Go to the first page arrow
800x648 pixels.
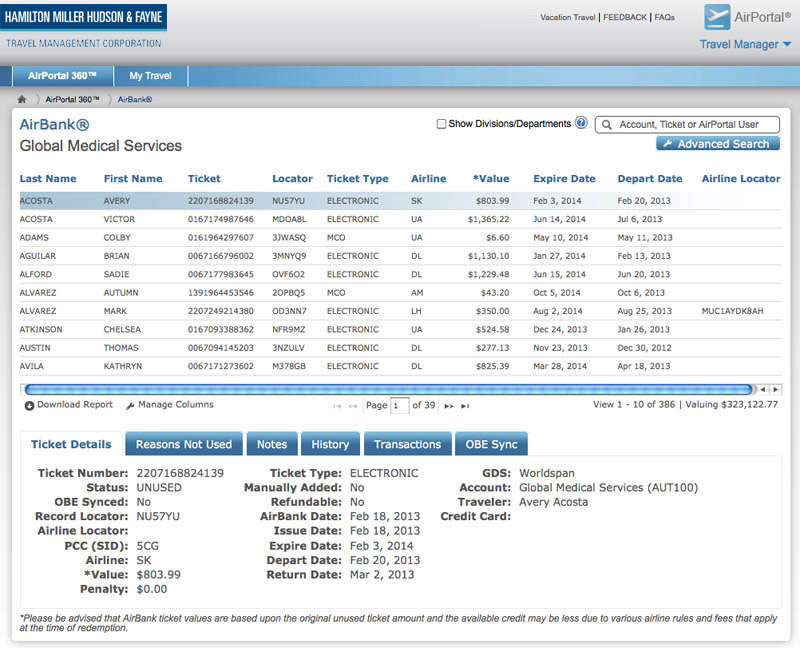click(x=337, y=406)
